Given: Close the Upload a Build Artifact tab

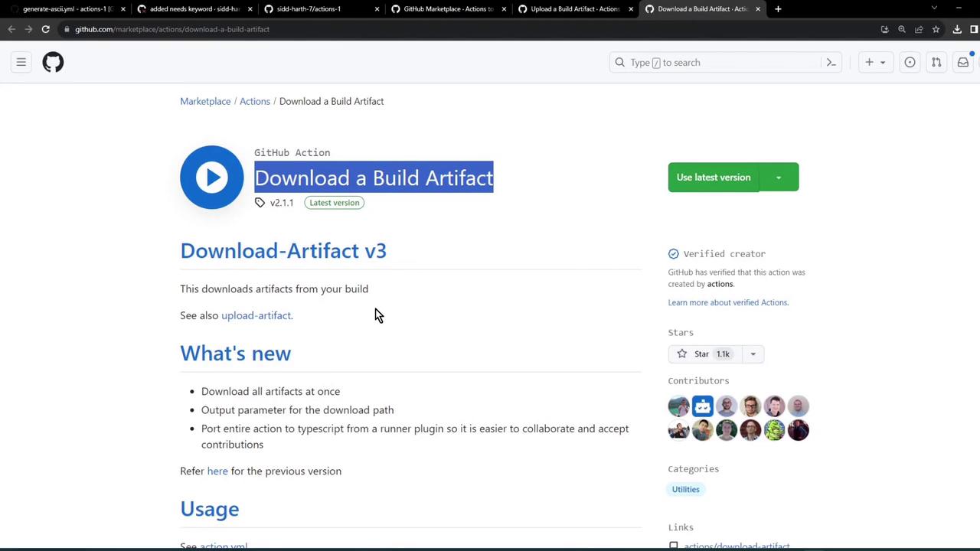Looking at the screenshot, I should coord(631,9).
